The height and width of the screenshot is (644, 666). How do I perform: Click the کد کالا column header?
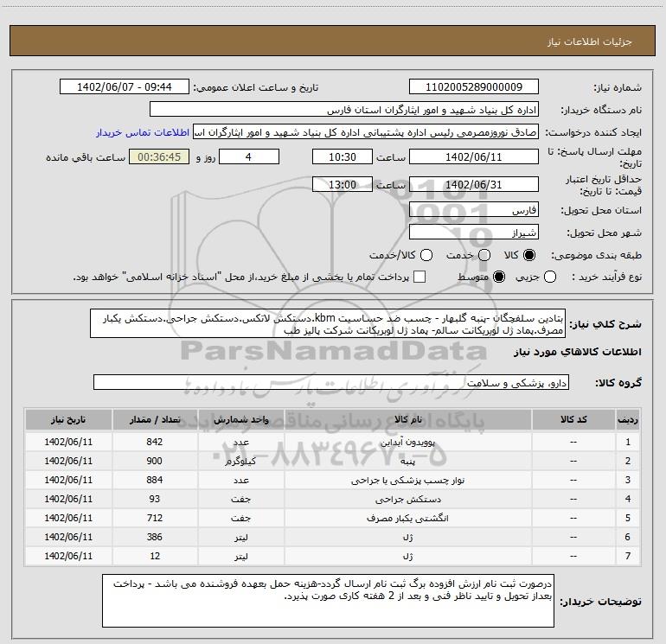point(573,419)
